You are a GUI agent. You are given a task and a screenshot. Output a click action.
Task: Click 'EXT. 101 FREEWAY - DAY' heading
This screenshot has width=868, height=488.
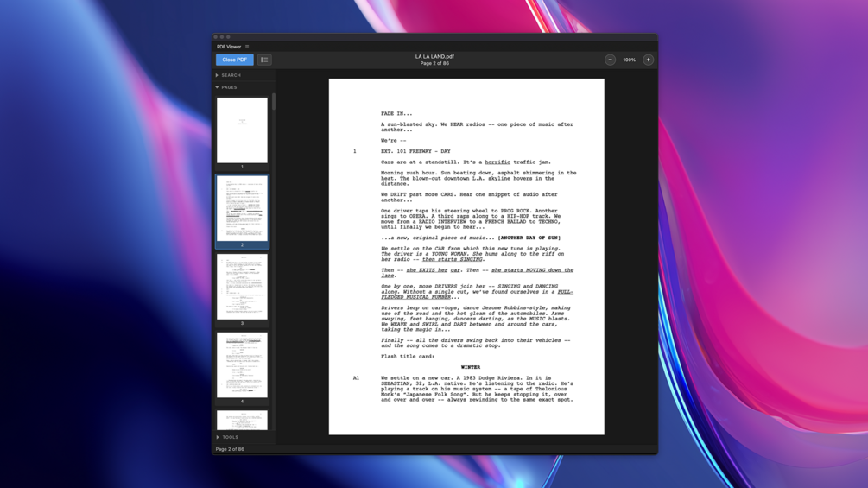pyautogui.click(x=415, y=151)
